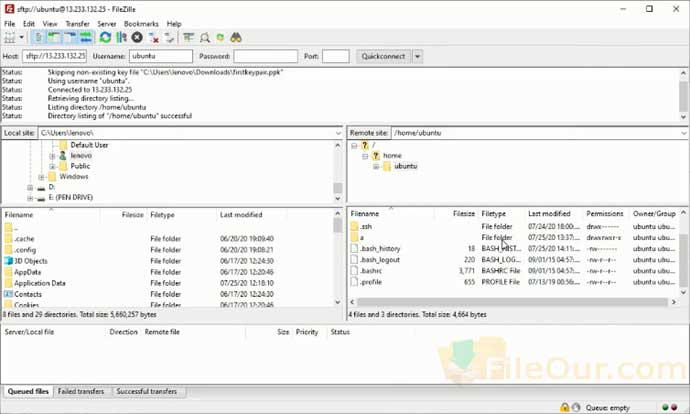Select .bashrc file in remote list
Image resolution: width=690 pixels, height=414 pixels.
pos(371,271)
